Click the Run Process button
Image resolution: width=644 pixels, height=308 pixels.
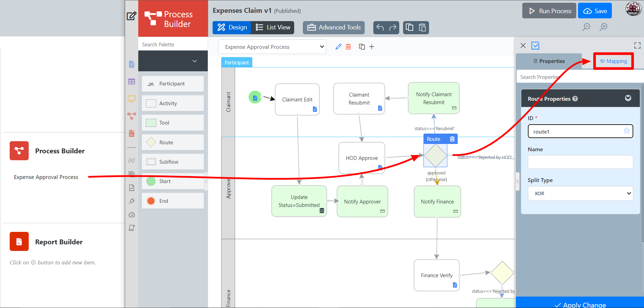549,11
